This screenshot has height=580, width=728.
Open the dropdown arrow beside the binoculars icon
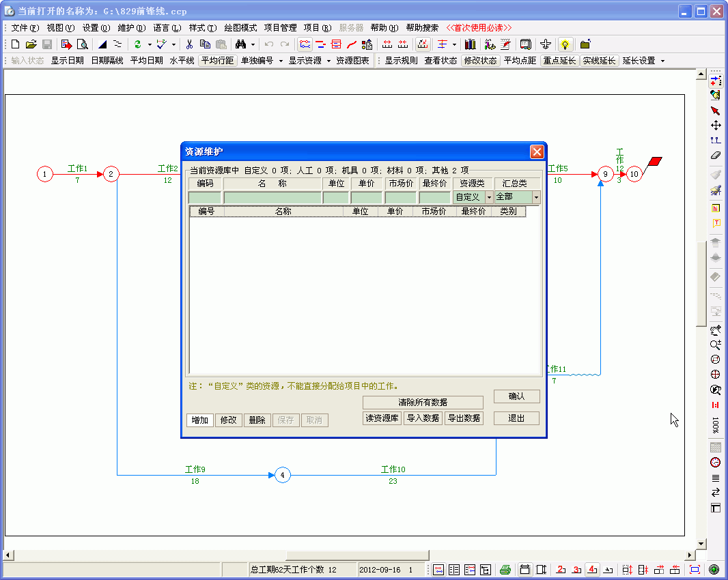tap(253, 44)
